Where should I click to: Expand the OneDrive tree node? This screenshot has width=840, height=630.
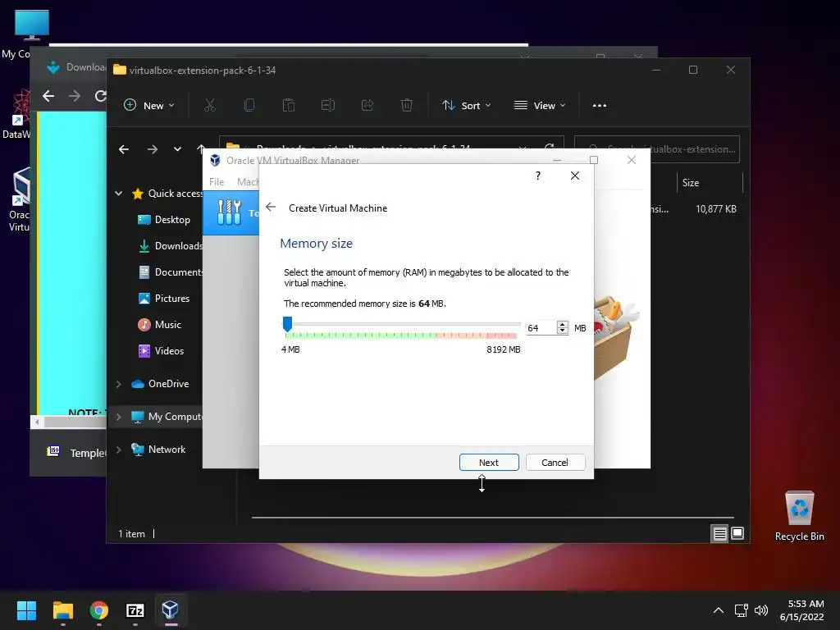tap(118, 384)
